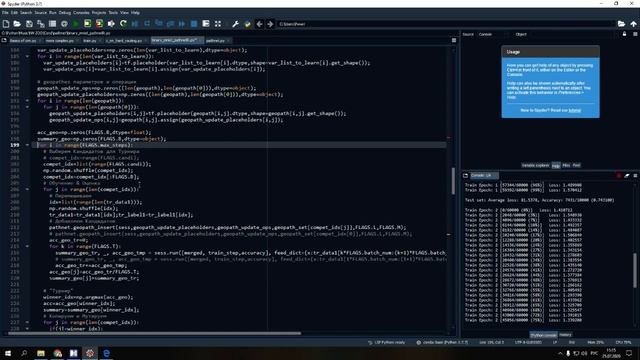Viewport: 640px width, 360px height.
Task: Switch to the History tab
Action: (x=565, y=335)
